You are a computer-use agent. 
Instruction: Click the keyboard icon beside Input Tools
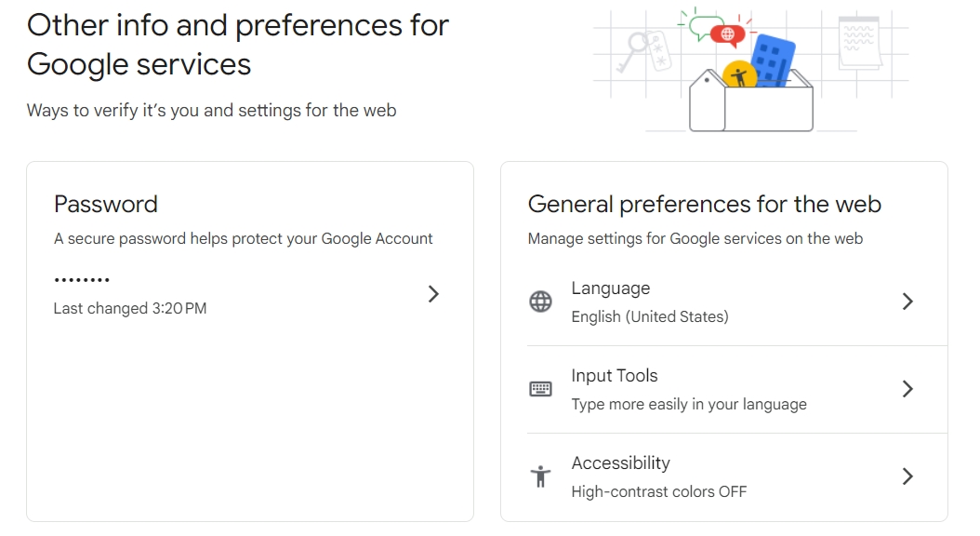pyautogui.click(x=540, y=389)
